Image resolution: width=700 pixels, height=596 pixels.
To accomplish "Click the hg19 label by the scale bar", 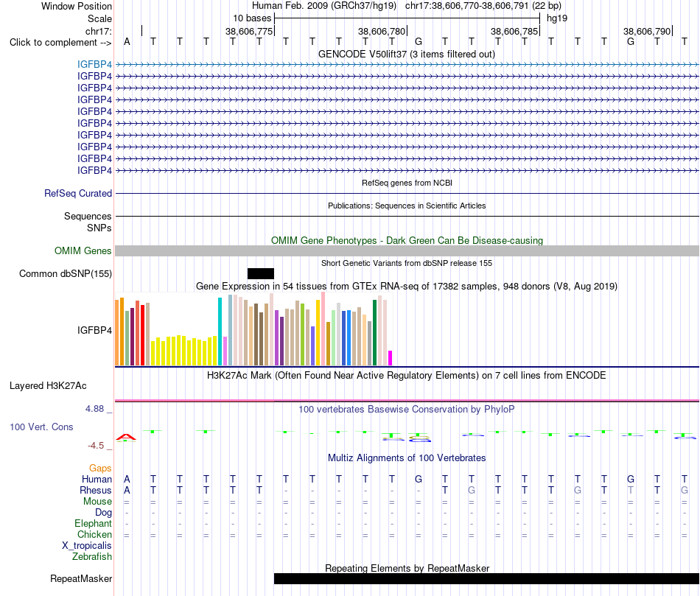I will coord(557,18).
